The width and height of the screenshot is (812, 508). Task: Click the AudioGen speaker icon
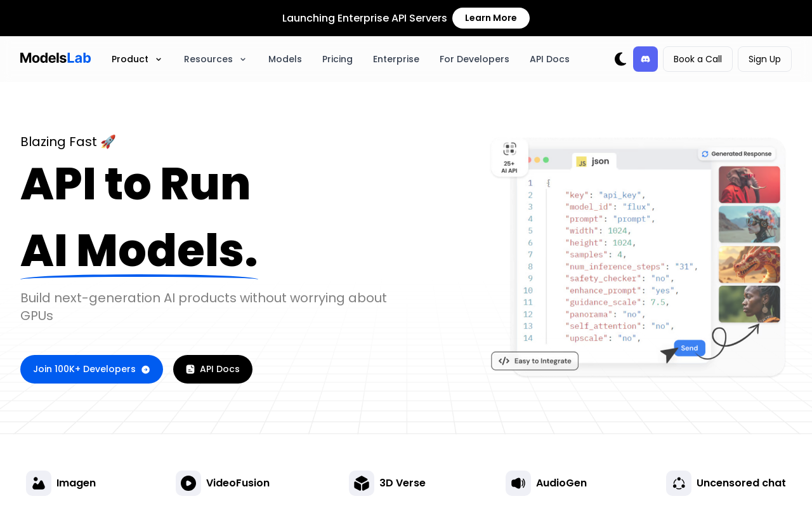(x=518, y=483)
